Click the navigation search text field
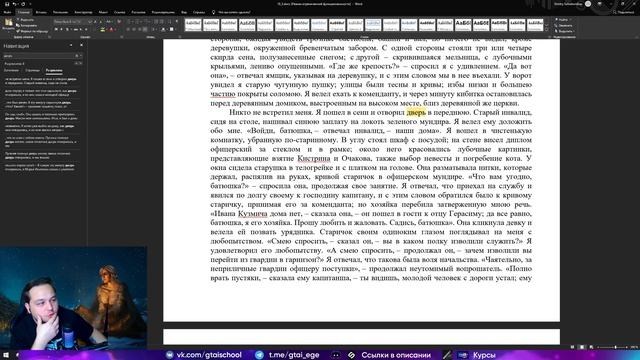This screenshot has width=640, height=360. pyautogui.click(x=38, y=56)
